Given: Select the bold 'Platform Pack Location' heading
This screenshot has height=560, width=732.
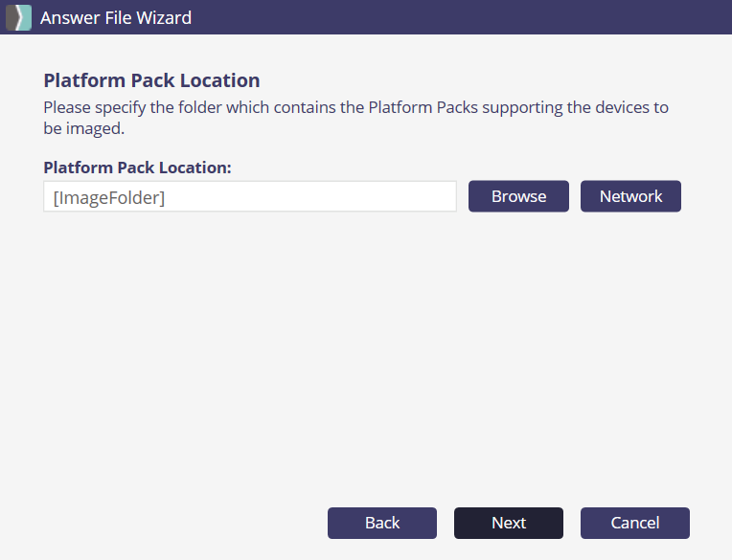Looking at the screenshot, I should point(151,80).
